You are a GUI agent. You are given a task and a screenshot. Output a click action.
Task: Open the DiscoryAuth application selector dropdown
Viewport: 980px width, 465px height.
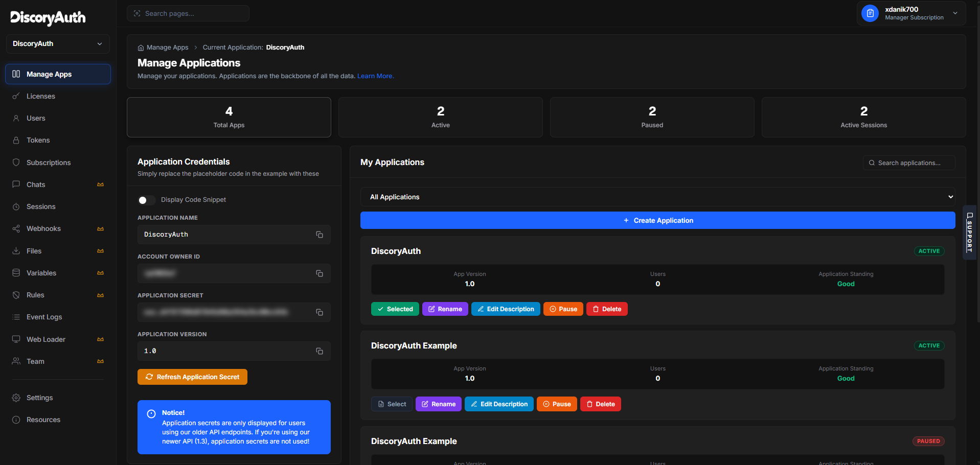point(58,44)
